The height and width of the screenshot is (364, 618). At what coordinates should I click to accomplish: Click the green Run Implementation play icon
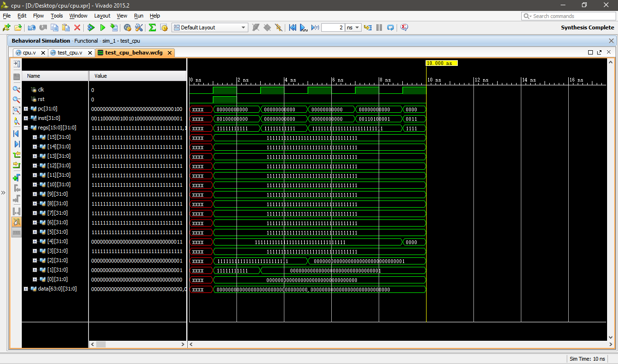coord(103,27)
